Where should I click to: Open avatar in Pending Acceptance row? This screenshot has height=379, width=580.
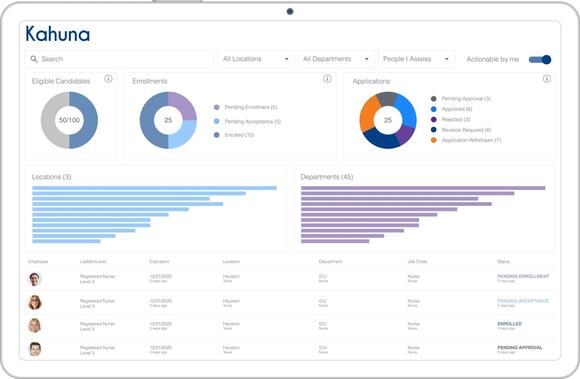point(35,302)
